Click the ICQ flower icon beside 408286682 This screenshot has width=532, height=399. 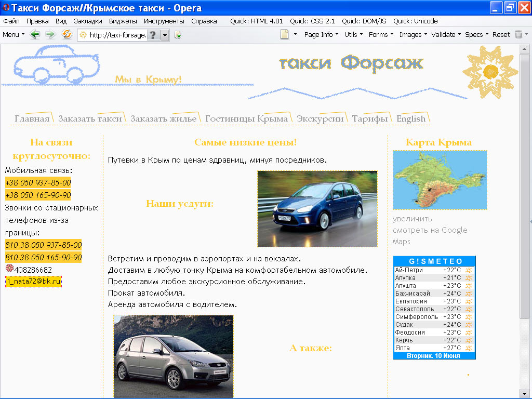[9, 269]
